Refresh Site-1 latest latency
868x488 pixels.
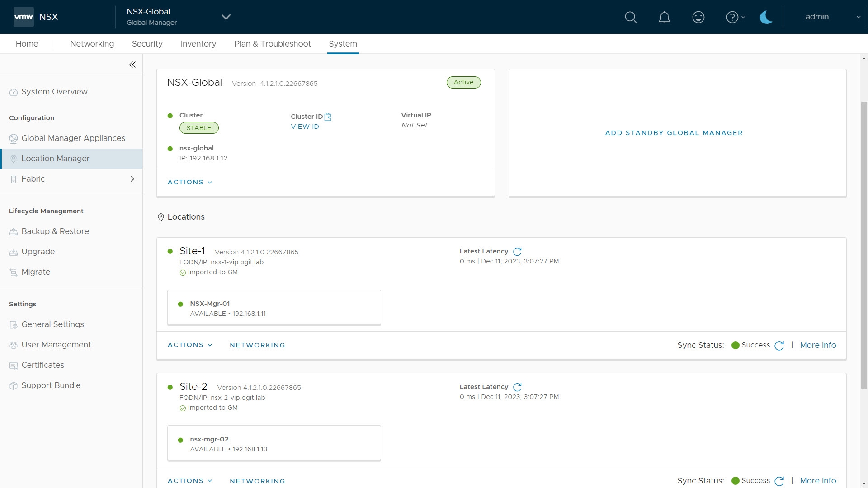[x=517, y=251]
